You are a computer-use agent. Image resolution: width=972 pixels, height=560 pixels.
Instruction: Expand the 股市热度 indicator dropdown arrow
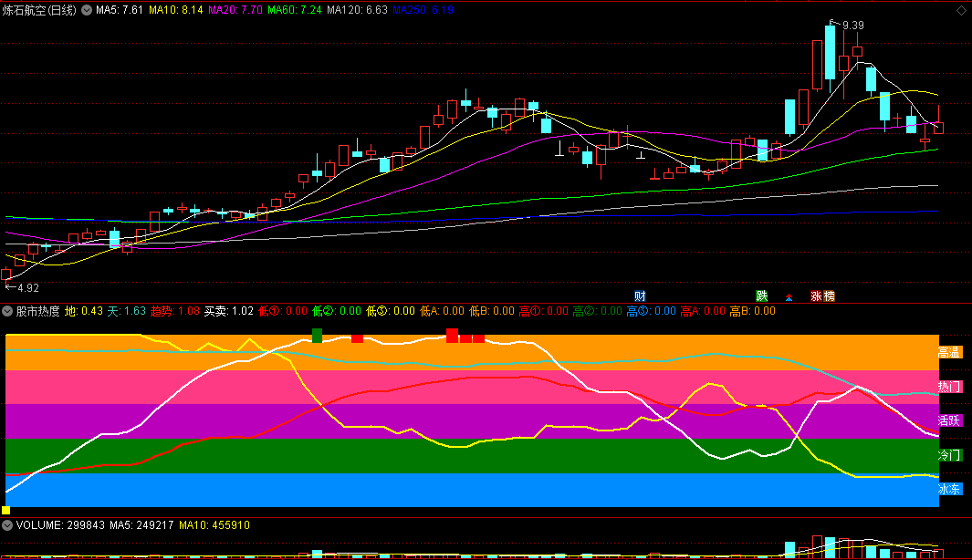(x=8, y=311)
